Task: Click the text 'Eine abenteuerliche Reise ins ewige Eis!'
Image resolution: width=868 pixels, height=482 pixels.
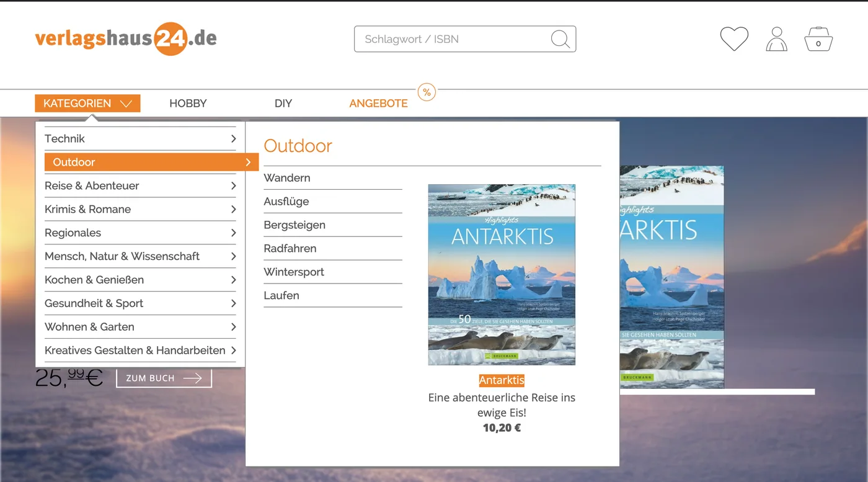Action: (502, 405)
